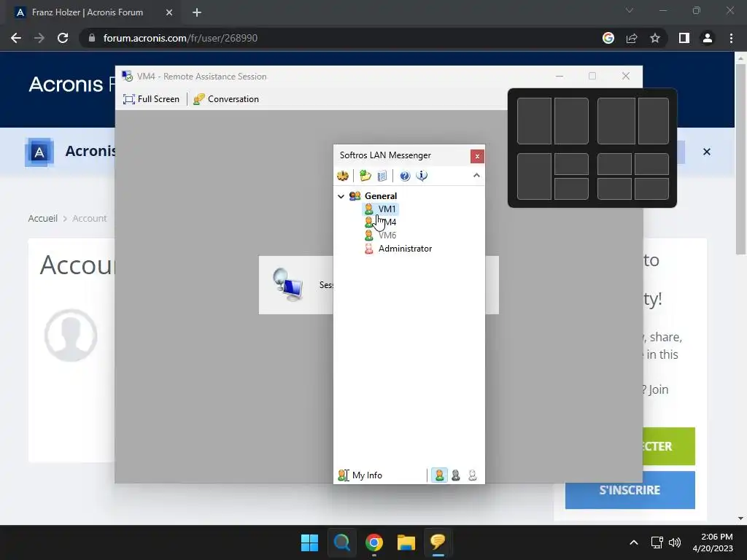Set status to offline with the white user icon
The width and height of the screenshot is (747, 560).
coord(472,475)
